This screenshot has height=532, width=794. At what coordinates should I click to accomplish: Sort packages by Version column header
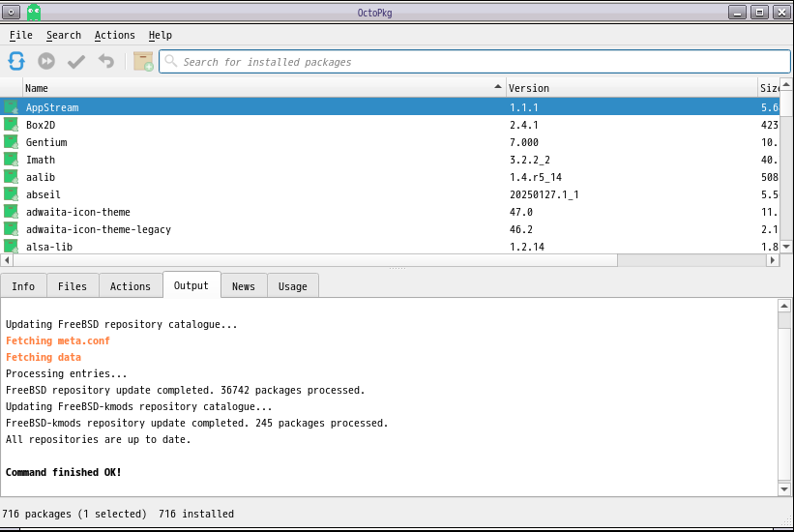[x=631, y=88]
